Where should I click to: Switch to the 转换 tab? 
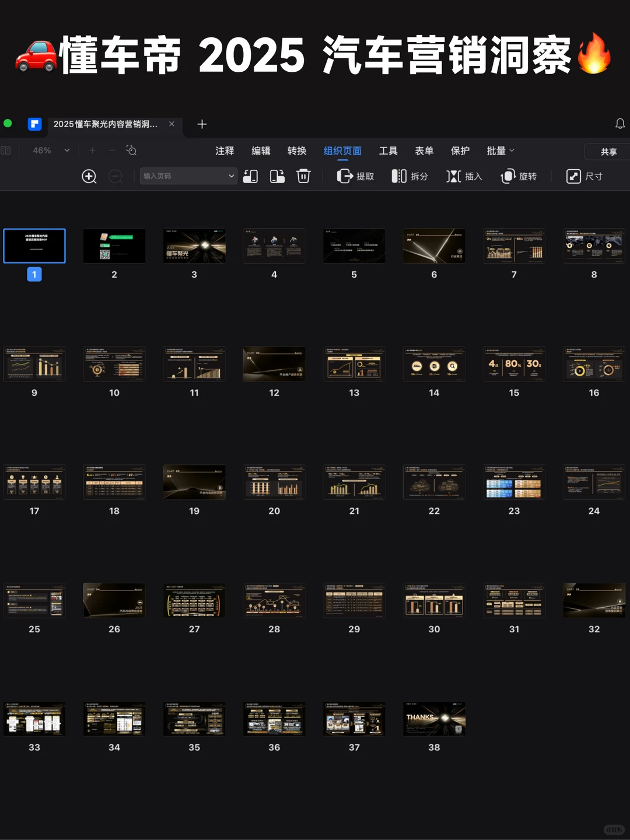pyautogui.click(x=297, y=150)
